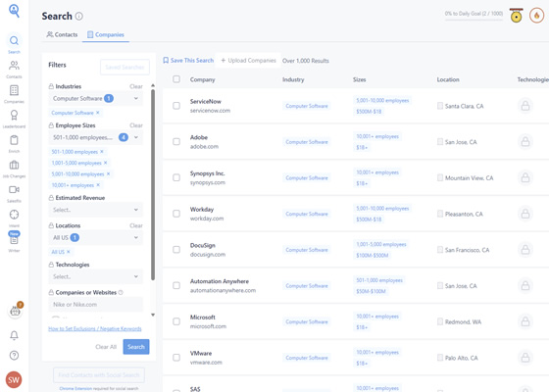The image size is (549, 392).
Task: Clear the Locations filter
Action: pyautogui.click(x=136, y=225)
